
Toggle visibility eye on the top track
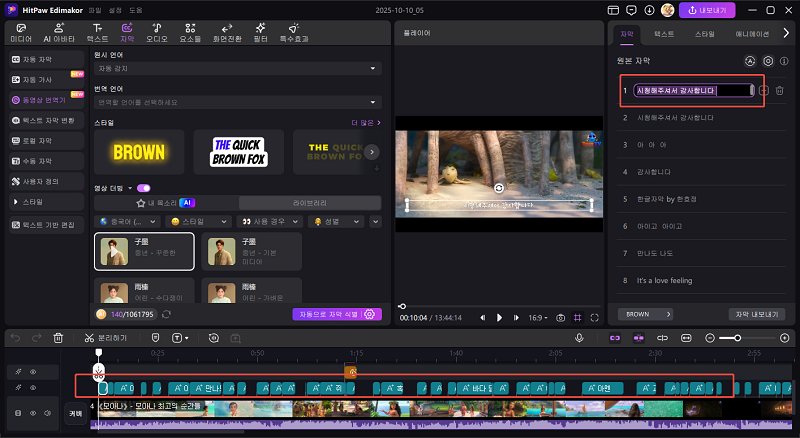coord(32,371)
